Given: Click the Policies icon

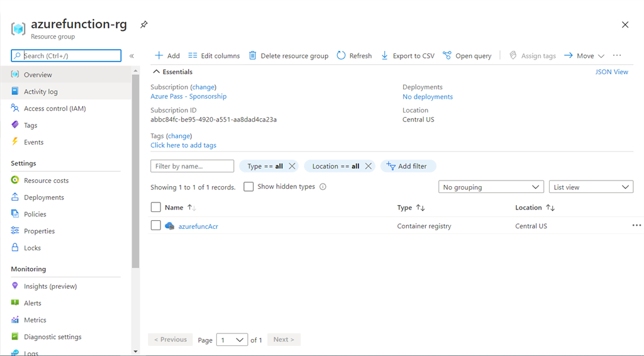Looking at the screenshot, I should [15, 213].
